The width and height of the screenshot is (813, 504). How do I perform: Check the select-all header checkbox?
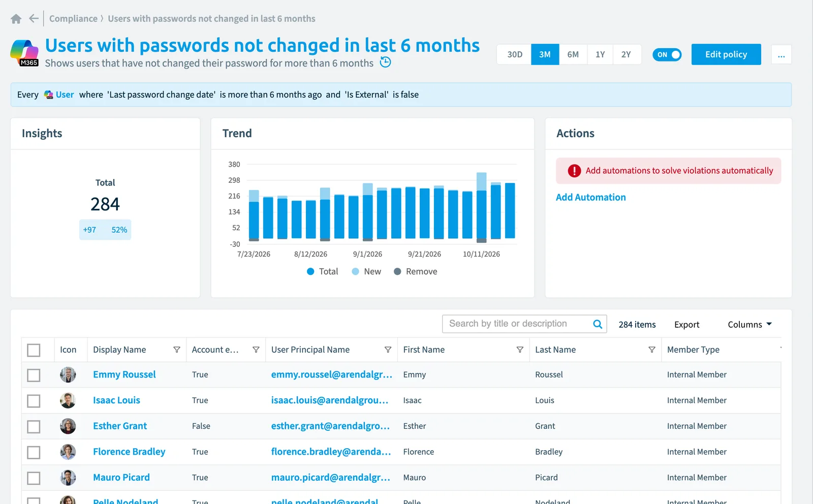click(34, 350)
